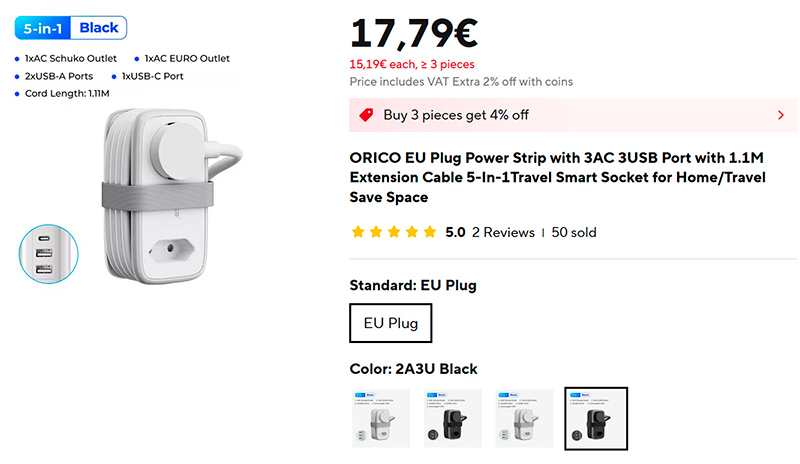
Task: Click the Black label badge on image
Action: coord(98,28)
